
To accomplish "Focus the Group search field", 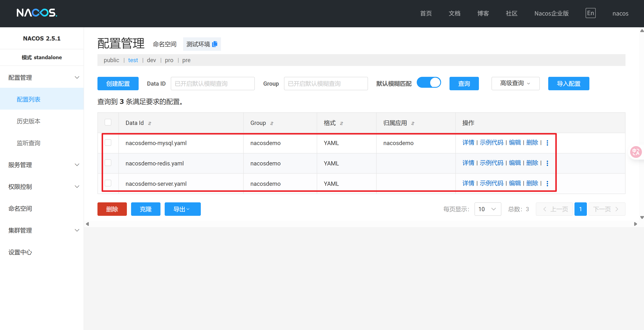I will point(326,83).
